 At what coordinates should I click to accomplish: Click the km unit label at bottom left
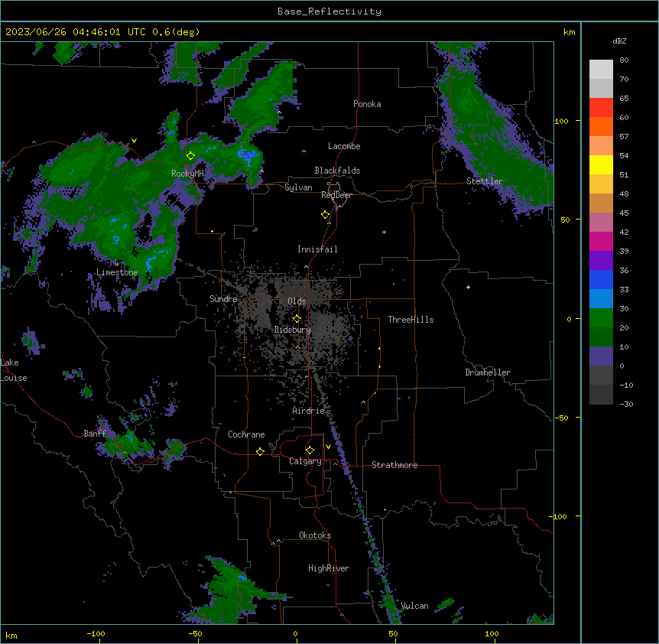coord(11,635)
